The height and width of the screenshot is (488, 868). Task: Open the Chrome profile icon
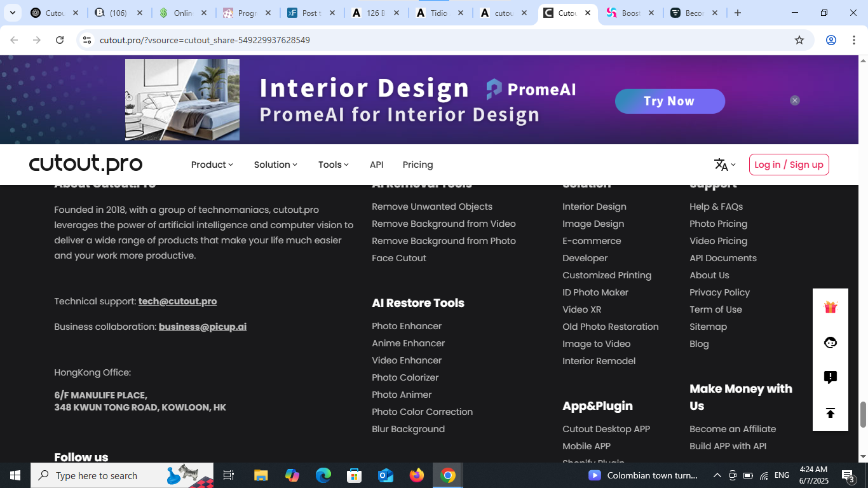(831, 40)
